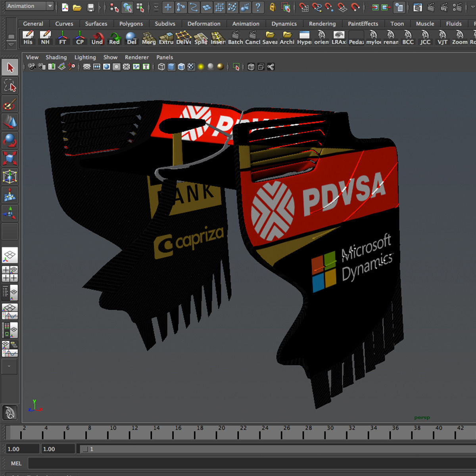Screen dimensions: 476x476
Task: Select the Universal Manipulator tool
Action: tap(10, 177)
